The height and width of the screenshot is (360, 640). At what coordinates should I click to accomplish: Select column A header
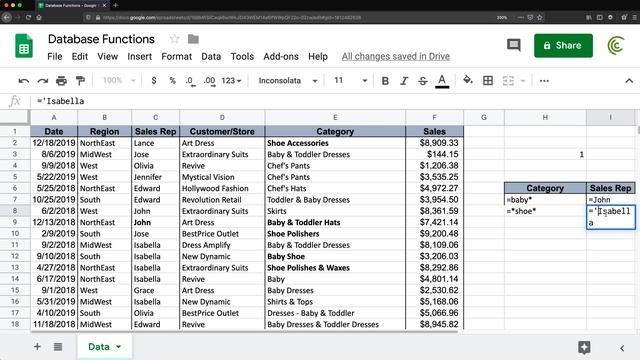click(54, 118)
